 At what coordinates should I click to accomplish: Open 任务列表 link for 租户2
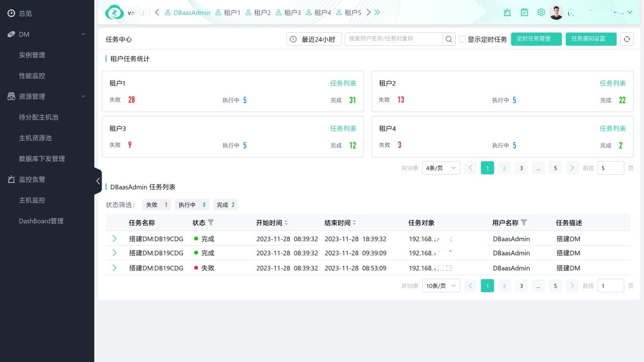(612, 83)
